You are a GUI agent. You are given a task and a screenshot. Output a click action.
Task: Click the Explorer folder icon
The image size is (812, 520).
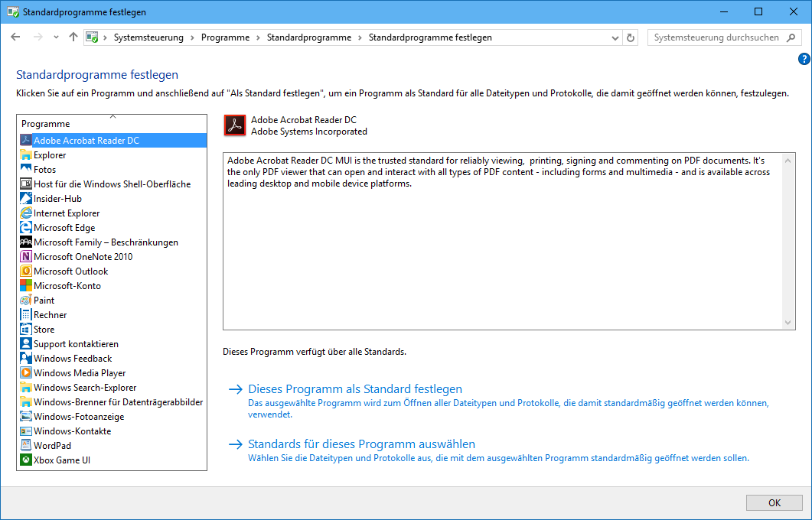[x=26, y=154]
